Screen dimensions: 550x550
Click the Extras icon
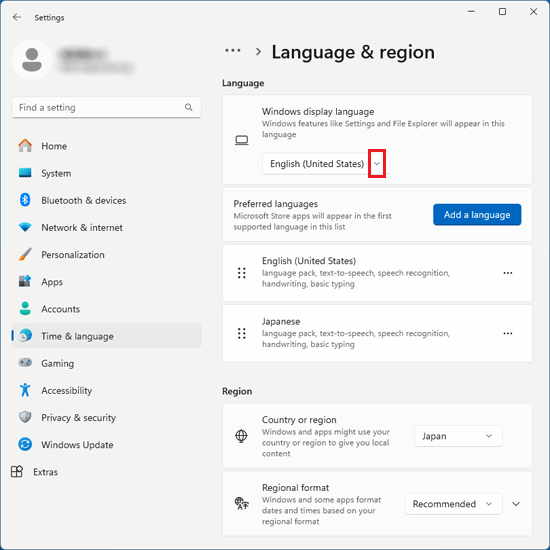click(17, 472)
